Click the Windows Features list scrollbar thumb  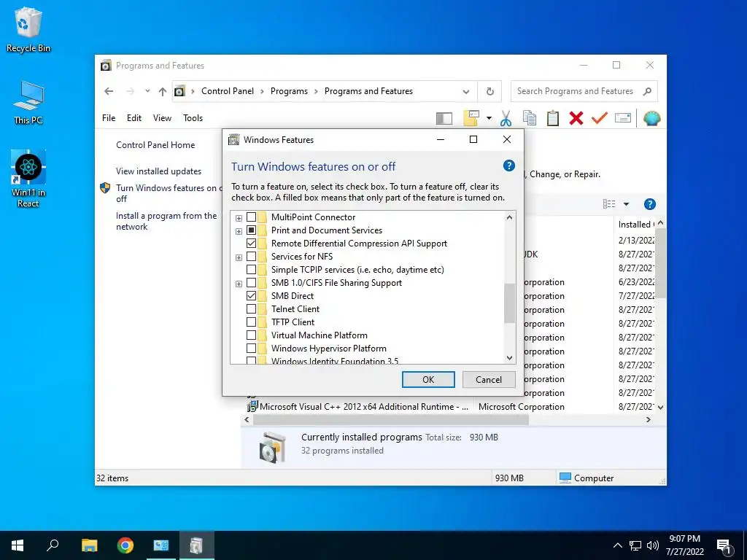click(509, 303)
